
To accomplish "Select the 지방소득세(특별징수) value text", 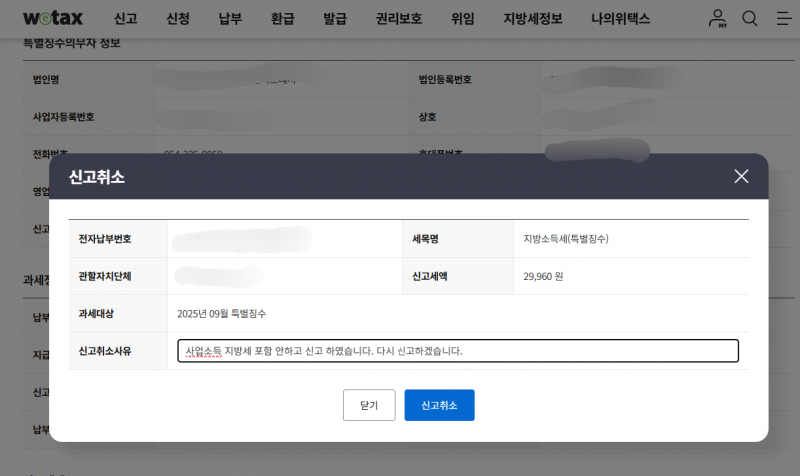I will pyautogui.click(x=566, y=239).
